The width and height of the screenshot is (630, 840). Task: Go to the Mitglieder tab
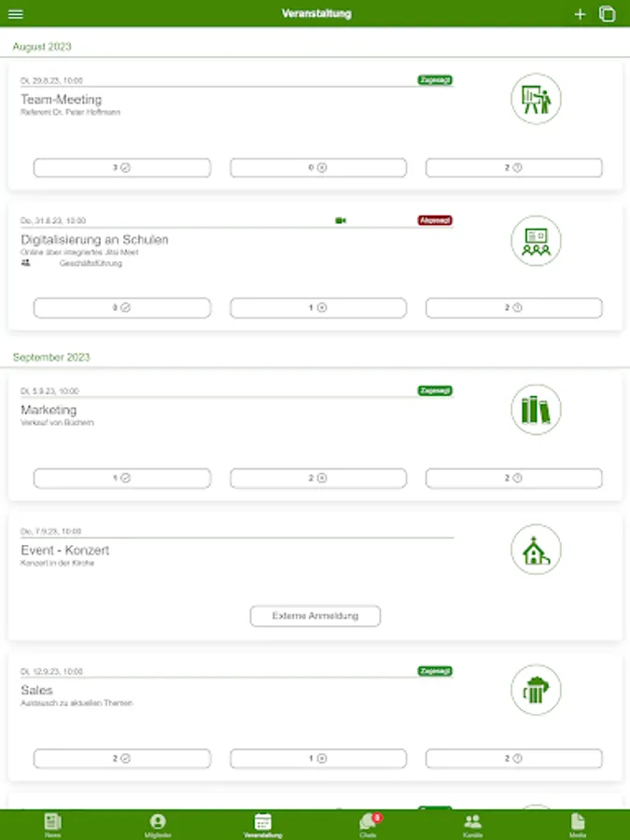(158, 824)
